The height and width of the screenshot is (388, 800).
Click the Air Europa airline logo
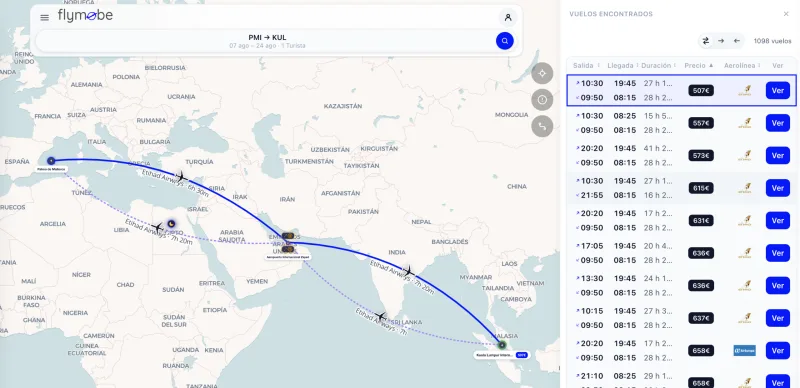coord(744,351)
